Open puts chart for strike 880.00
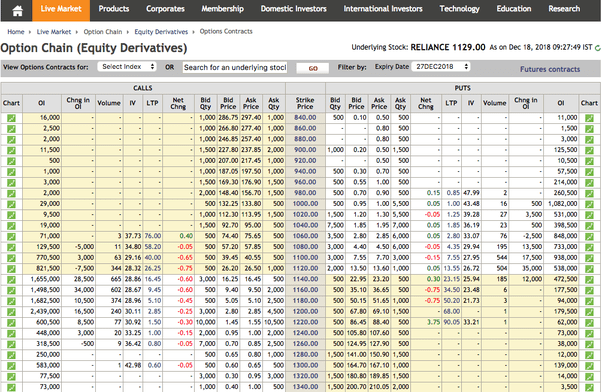Image resolution: width=602 pixels, height=392 pixels. tap(589, 139)
